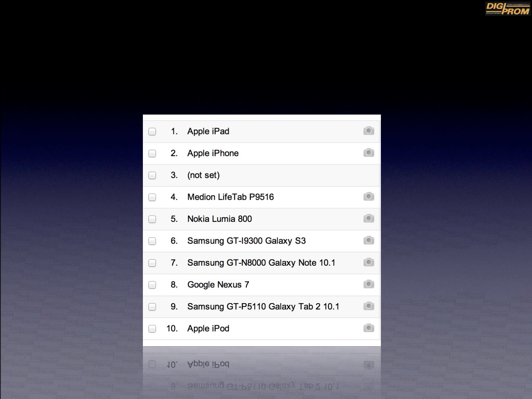Open the Medion LifeTab P9516 entry
Screen dimensions: 532x399
click(x=230, y=197)
